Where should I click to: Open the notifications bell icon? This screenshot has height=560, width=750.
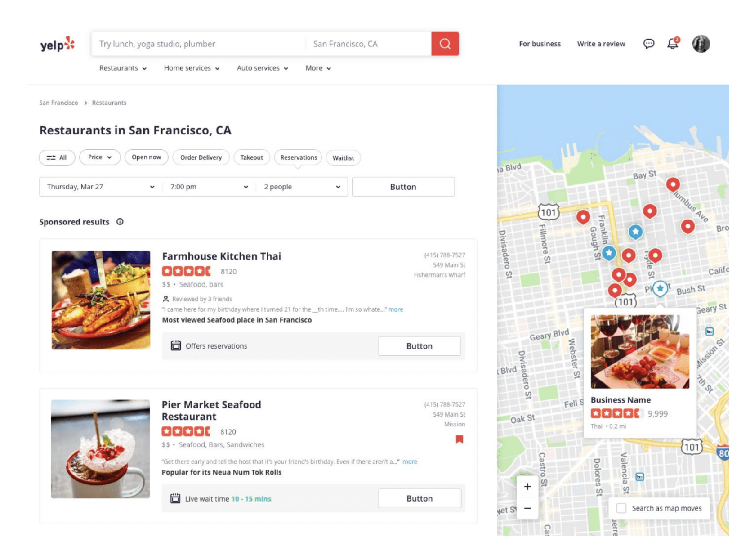pos(673,43)
